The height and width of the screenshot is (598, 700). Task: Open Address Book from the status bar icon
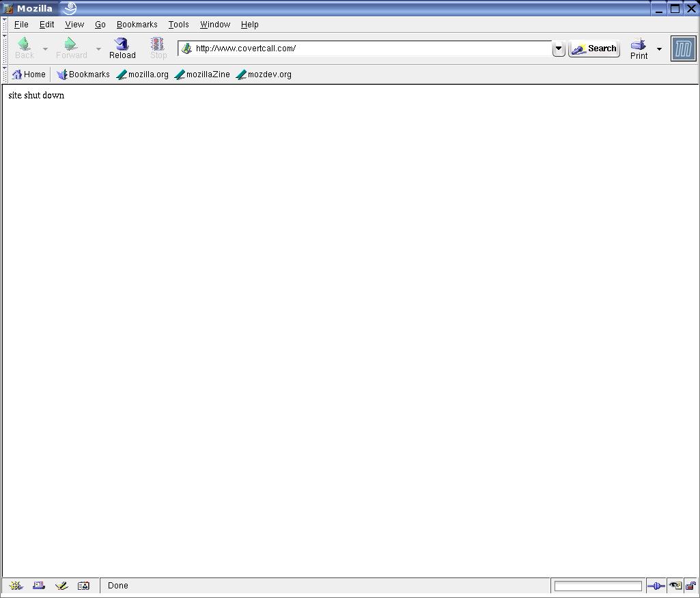pos(83,586)
